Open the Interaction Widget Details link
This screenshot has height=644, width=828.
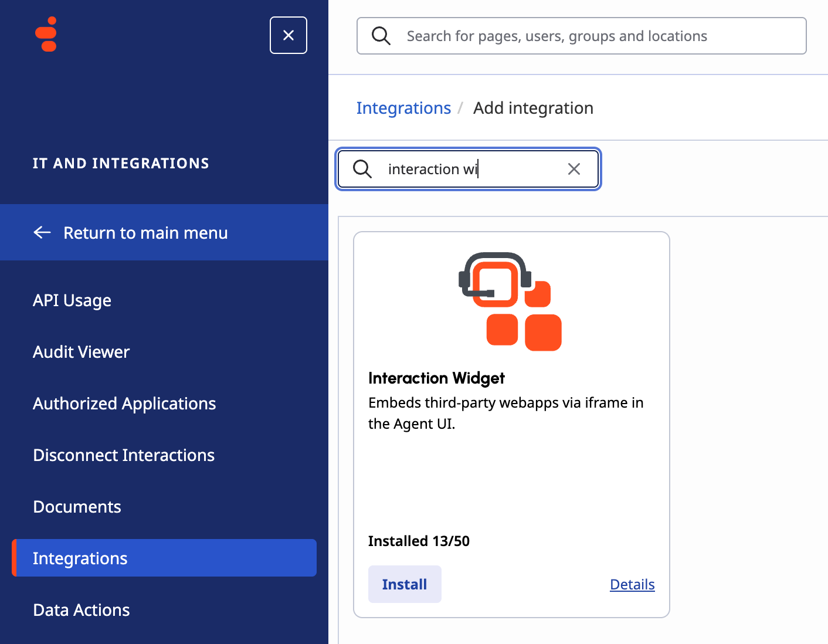(x=632, y=584)
